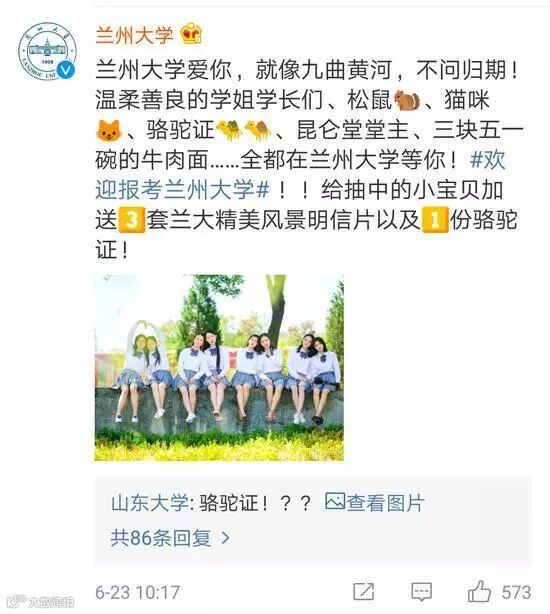This screenshot has width=550, height=614.
Task: Open the Lanzhou University profile avatar
Action: tap(47, 51)
